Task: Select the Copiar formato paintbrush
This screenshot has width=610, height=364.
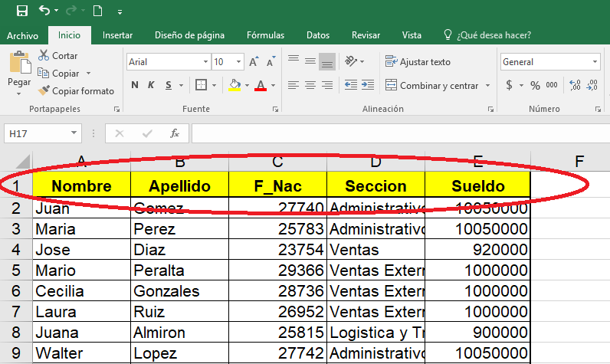Action: pyautogui.click(x=43, y=91)
